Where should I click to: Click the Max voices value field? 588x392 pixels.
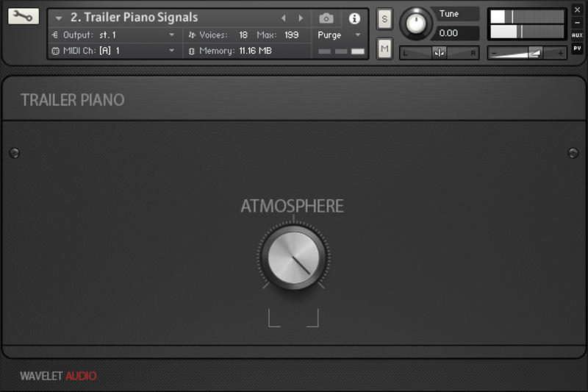[292, 35]
